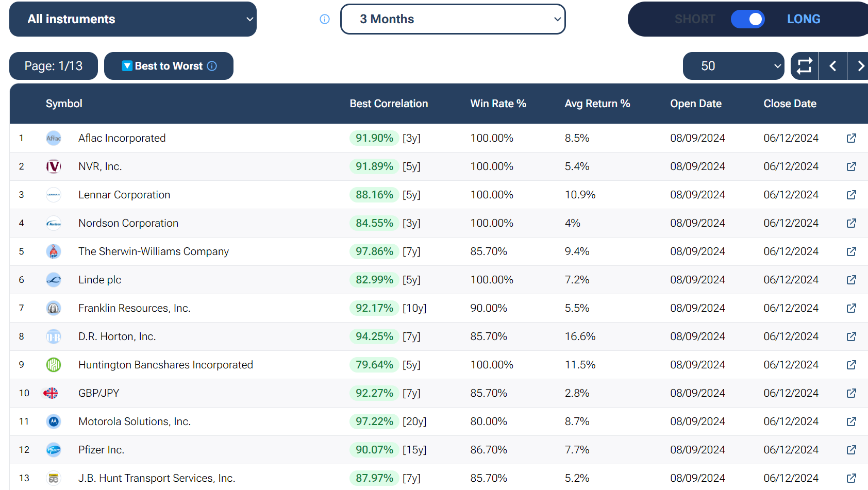Click the 80.00% win rate value
The width and height of the screenshot is (868, 490).
tap(489, 421)
